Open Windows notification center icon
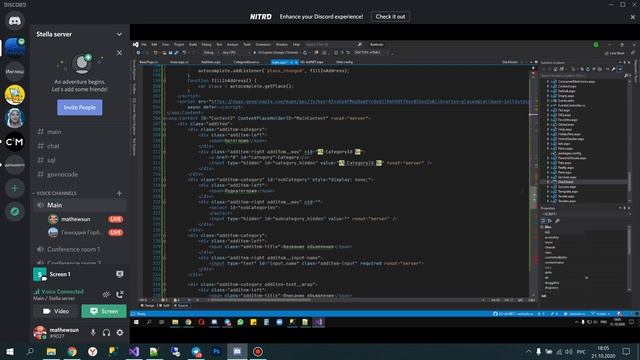Viewport: 640px width, 360px height. tap(627, 351)
